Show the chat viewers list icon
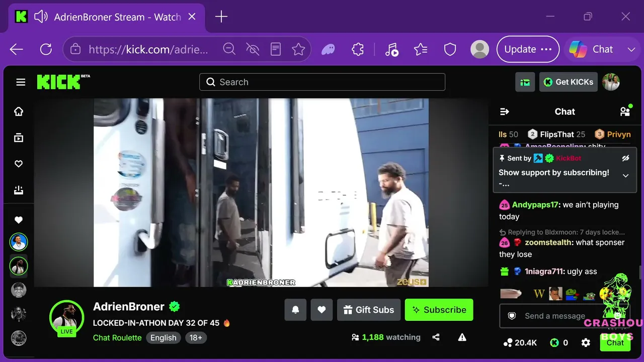Screen dimensions: 644x362 (x=625, y=112)
